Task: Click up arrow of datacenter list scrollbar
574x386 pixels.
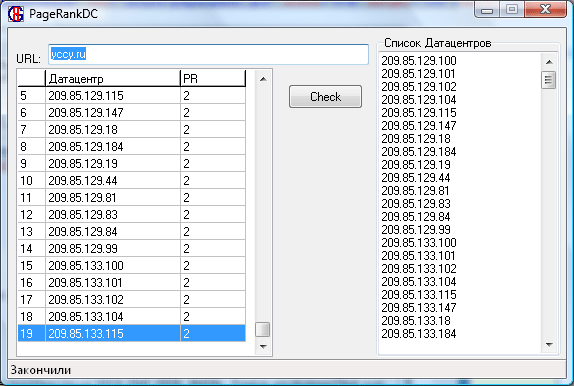Action: (x=549, y=62)
